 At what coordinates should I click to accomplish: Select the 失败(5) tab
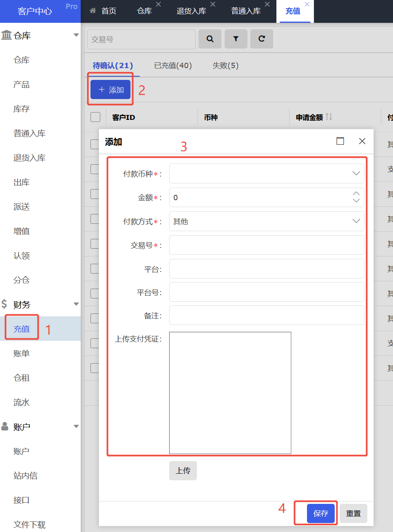(225, 66)
